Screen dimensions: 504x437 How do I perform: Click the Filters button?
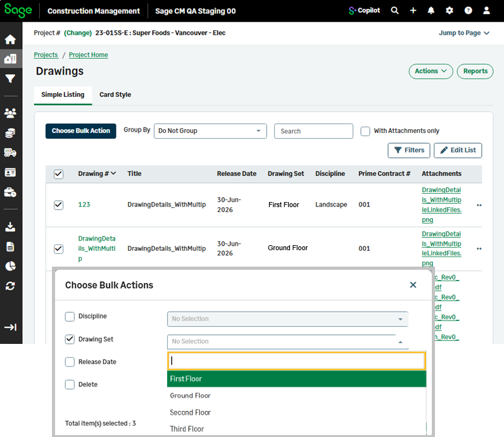click(409, 150)
